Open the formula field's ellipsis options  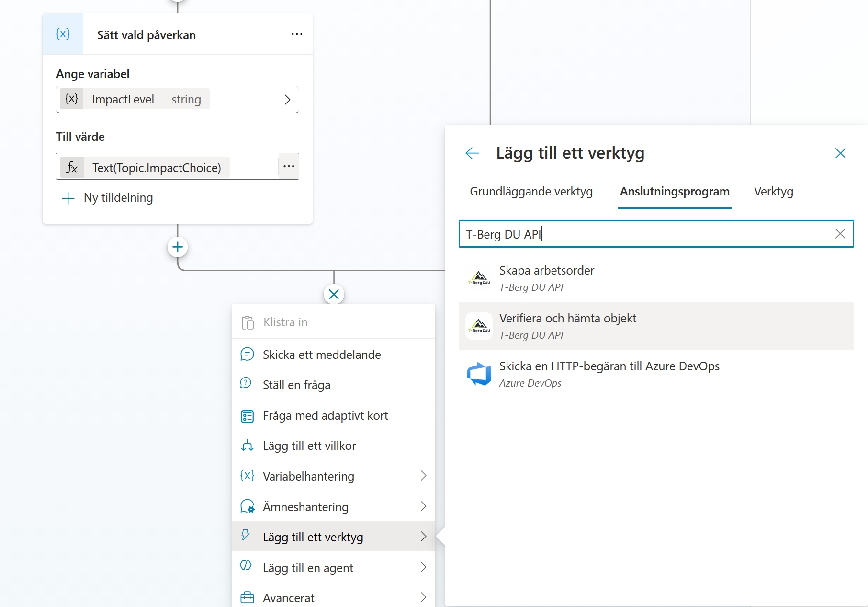click(x=289, y=166)
